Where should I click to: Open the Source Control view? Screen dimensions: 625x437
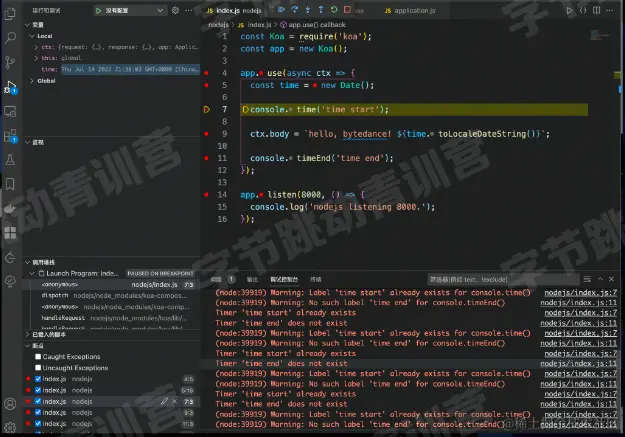[10, 62]
